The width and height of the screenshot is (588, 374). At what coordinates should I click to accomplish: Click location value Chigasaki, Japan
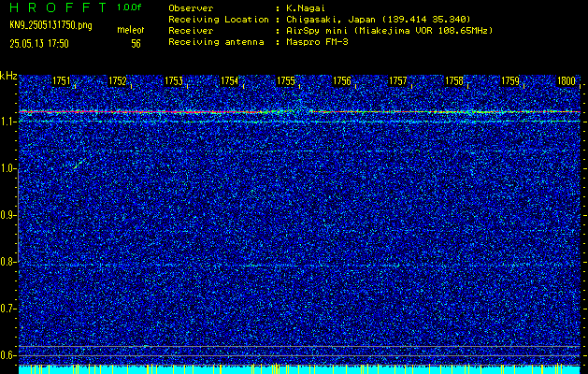coord(332,20)
